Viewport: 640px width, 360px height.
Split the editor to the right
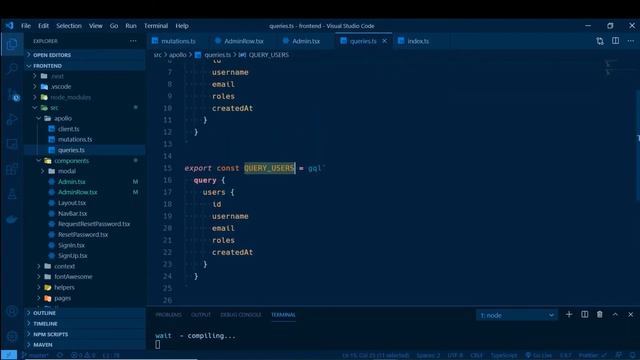click(x=615, y=41)
